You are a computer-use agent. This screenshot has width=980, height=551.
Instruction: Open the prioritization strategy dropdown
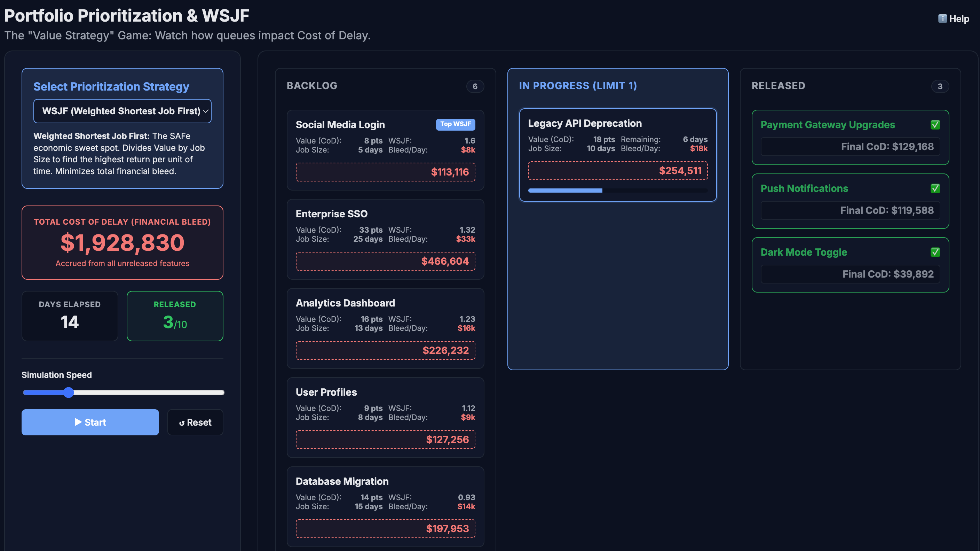(x=122, y=111)
